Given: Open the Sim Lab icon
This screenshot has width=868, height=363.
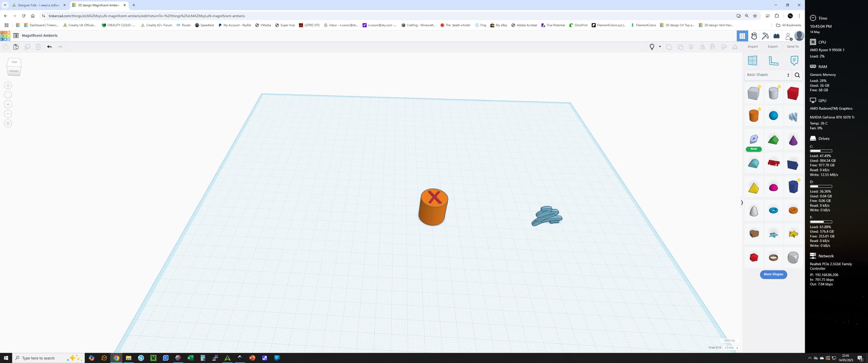Looking at the screenshot, I should coord(754,36).
